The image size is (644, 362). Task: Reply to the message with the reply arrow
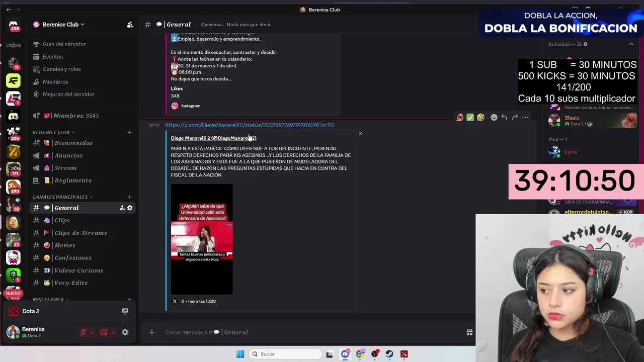point(504,117)
